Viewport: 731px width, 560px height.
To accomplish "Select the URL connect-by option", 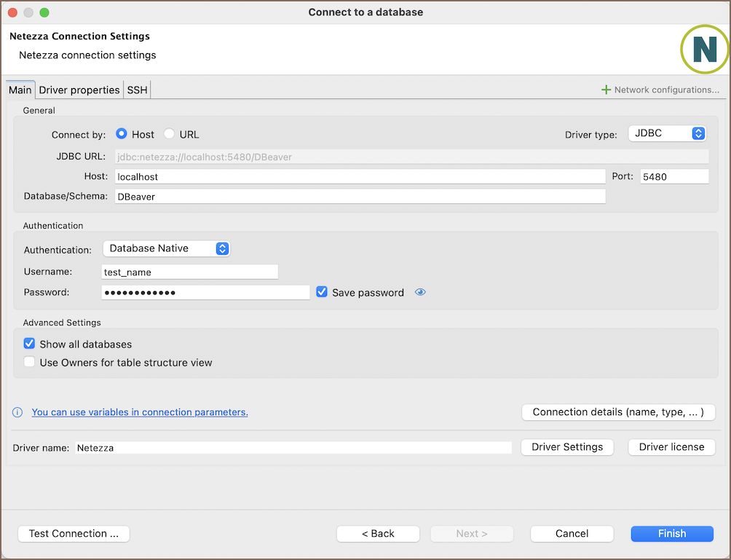I will [170, 134].
